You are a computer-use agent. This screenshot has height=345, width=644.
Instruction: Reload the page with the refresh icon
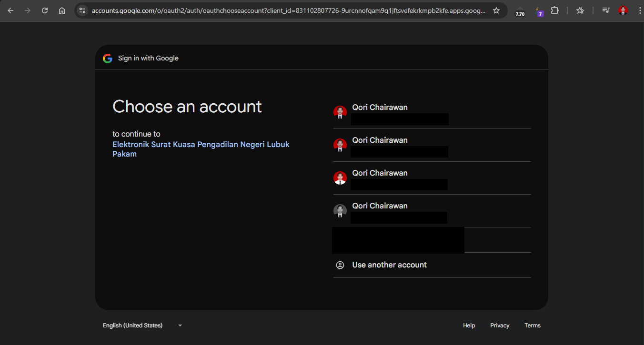tap(45, 10)
